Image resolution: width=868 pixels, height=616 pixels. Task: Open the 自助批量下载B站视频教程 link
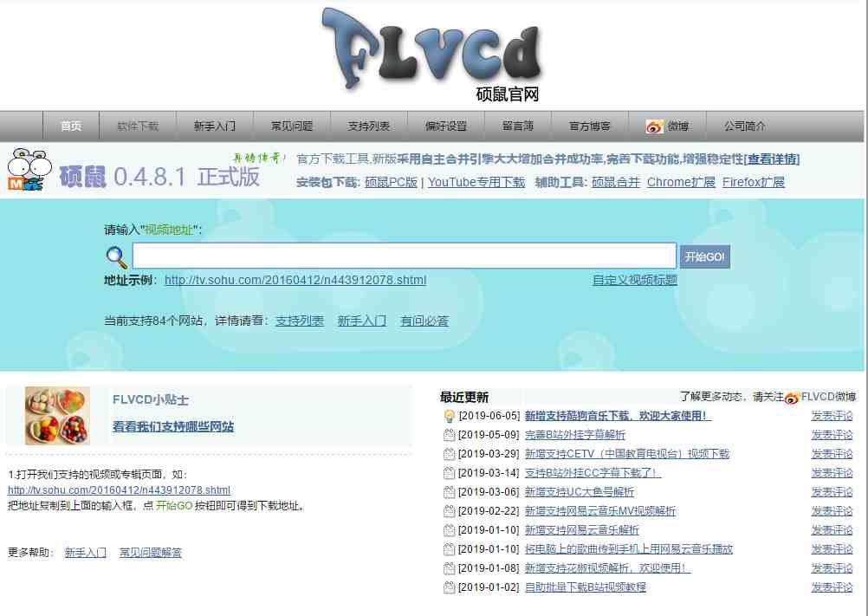[x=585, y=587]
